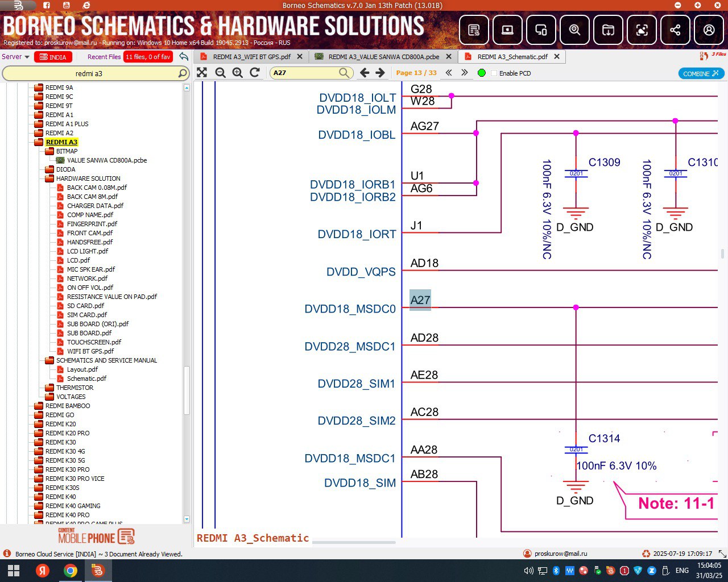Click the green status indicator
This screenshot has width=728, height=582.
(x=482, y=73)
